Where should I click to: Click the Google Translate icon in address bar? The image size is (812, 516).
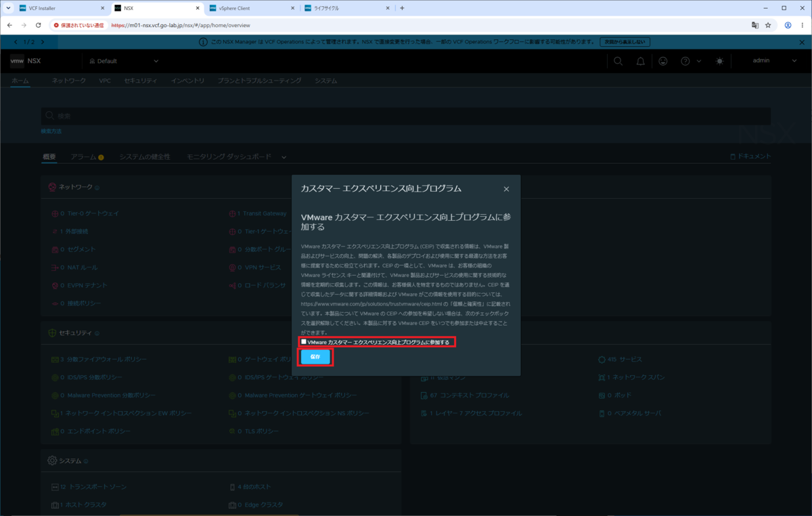(x=754, y=25)
